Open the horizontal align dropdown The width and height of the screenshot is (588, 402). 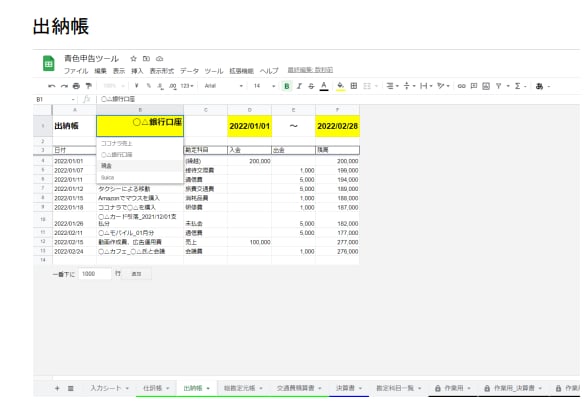pyautogui.click(x=392, y=86)
